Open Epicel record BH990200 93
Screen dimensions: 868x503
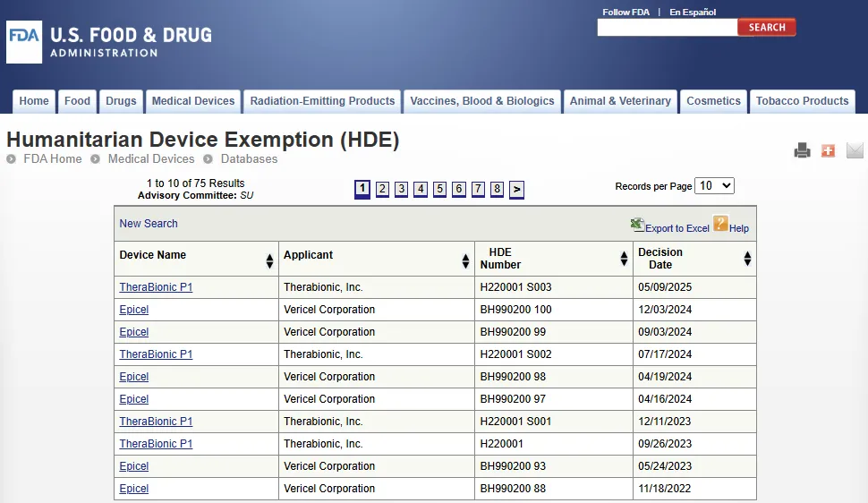click(134, 466)
